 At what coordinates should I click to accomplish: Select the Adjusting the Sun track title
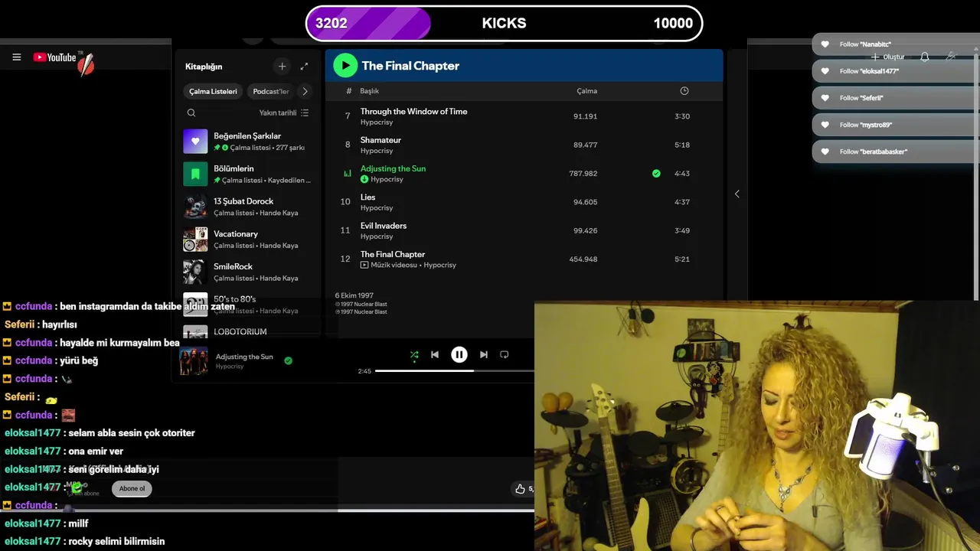[393, 168]
